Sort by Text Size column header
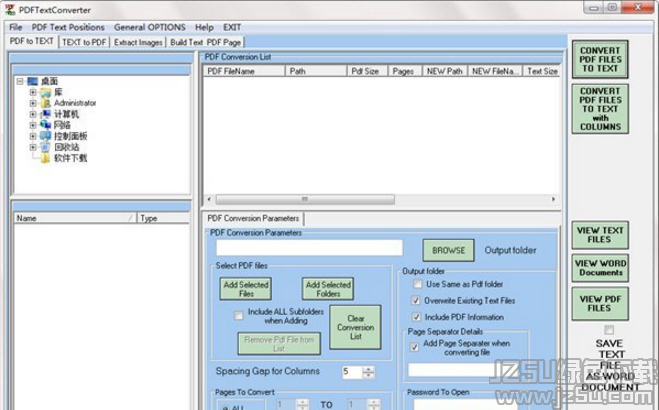This screenshot has height=410, width=659. click(542, 71)
